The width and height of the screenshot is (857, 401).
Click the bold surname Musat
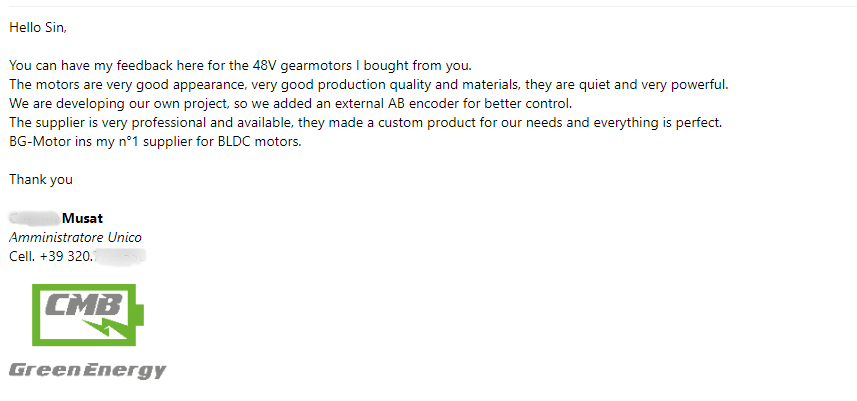pos(83,218)
